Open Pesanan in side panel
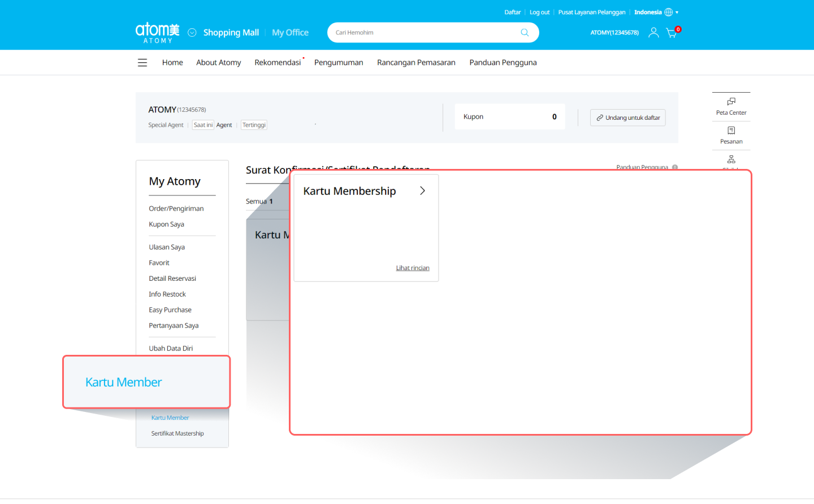 coord(731,135)
